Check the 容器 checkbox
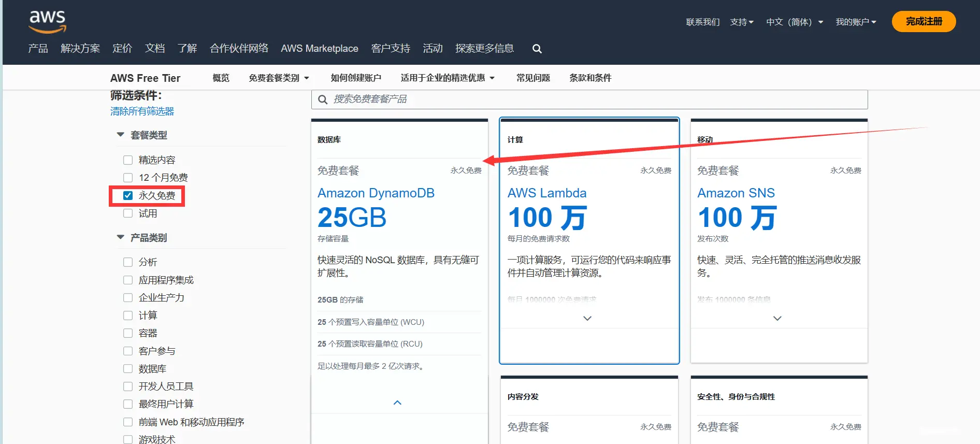This screenshot has width=980, height=444. coord(128,333)
